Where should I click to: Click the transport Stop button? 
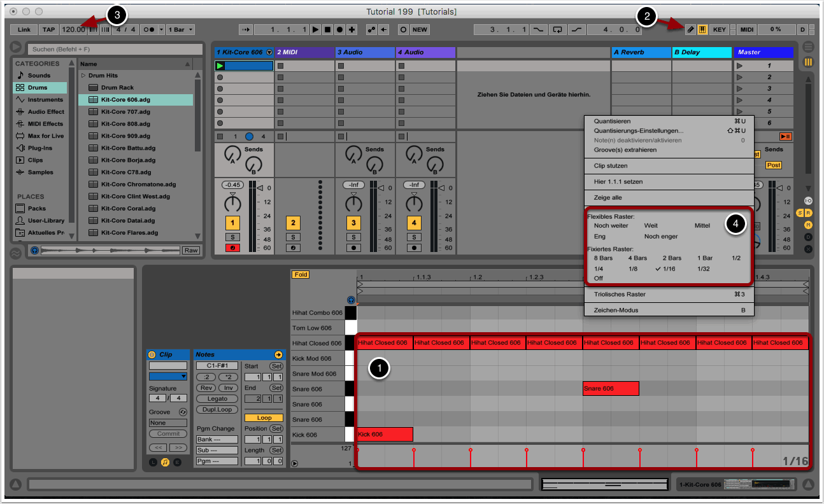(x=327, y=29)
